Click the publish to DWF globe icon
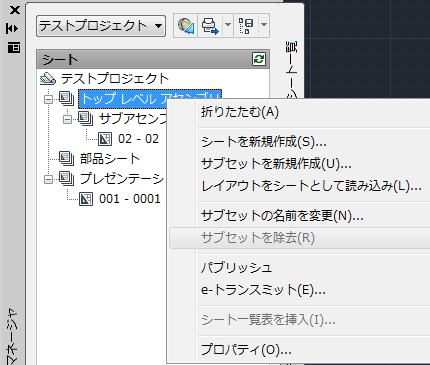The width and height of the screenshot is (430, 365). [x=186, y=25]
